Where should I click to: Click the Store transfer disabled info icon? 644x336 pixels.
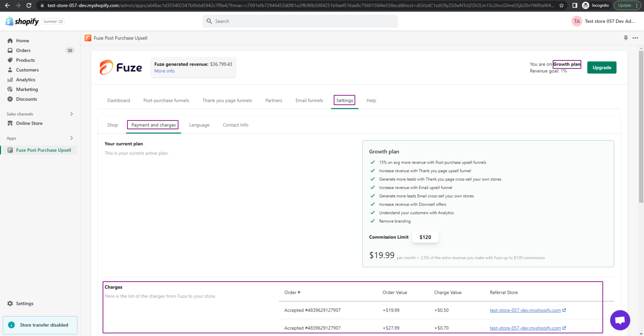coord(11,325)
